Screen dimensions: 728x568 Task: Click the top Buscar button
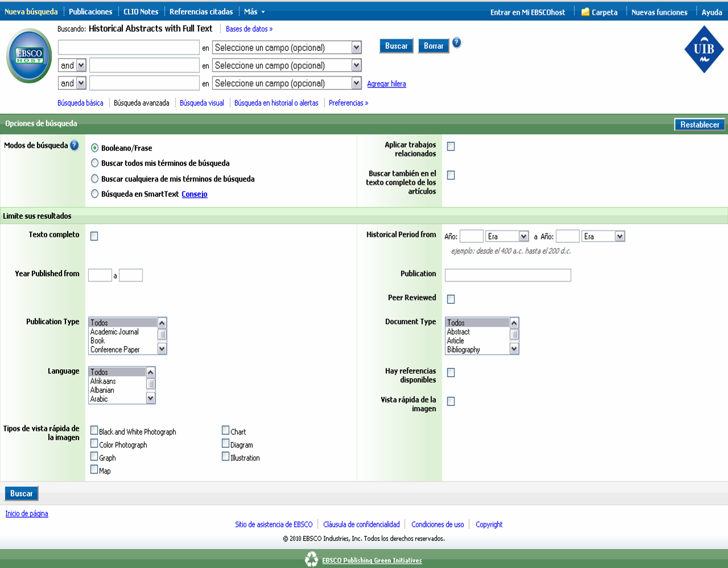click(396, 46)
